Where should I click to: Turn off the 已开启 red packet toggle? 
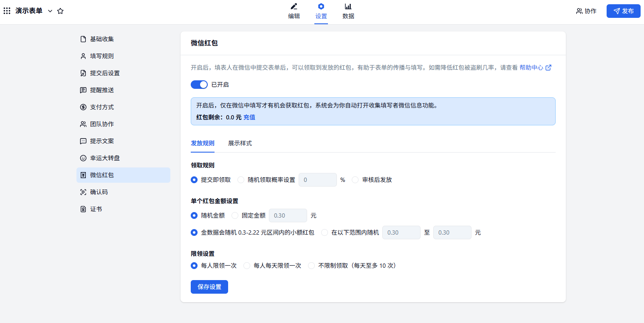coord(199,85)
